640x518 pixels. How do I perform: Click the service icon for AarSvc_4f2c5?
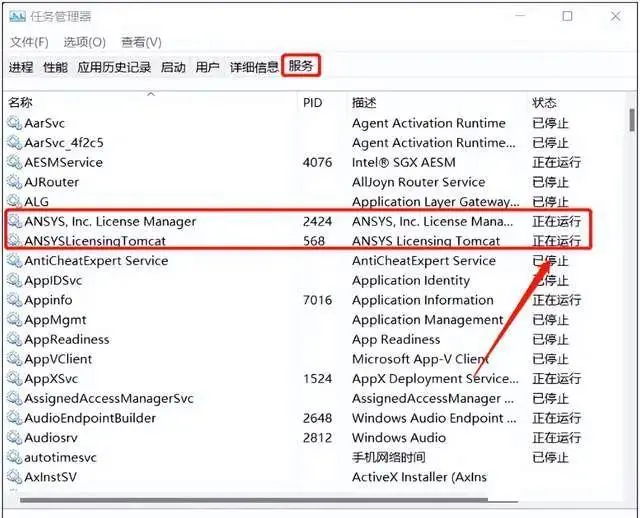point(14,142)
